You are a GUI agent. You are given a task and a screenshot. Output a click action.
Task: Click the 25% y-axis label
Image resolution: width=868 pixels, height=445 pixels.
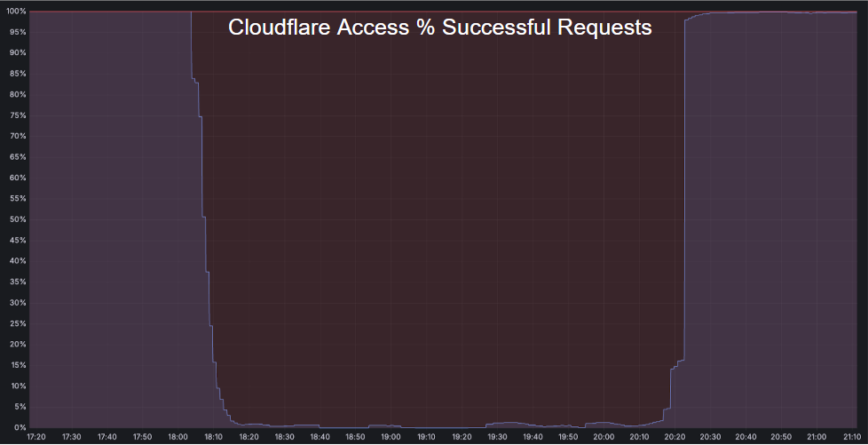point(19,323)
